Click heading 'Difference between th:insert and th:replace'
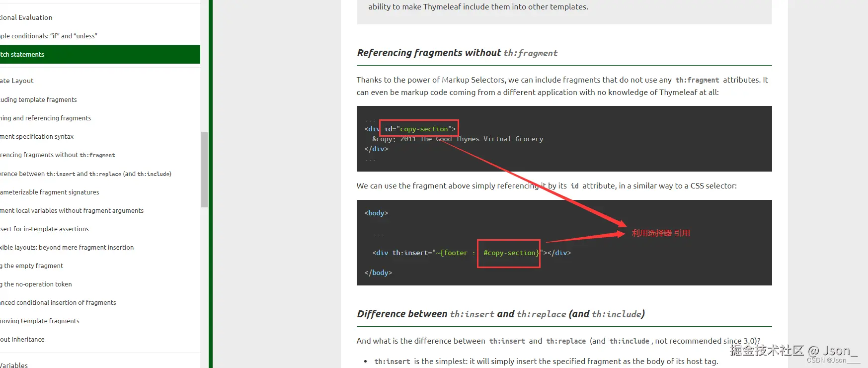Viewport: 868px width, 368px height. 501,314
